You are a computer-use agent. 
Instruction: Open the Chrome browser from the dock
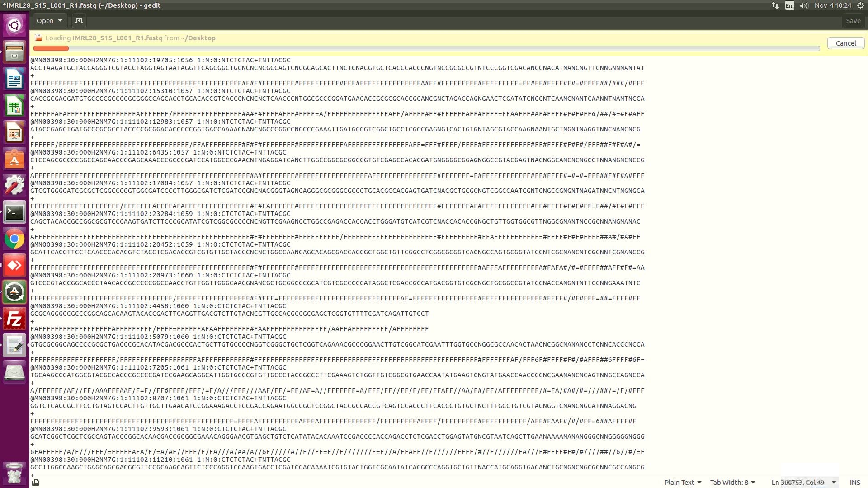[x=14, y=239]
